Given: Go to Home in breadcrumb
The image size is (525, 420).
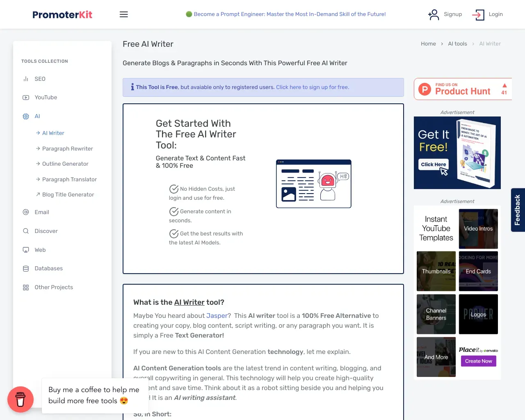Looking at the screenshot, I should coord(428,44).
